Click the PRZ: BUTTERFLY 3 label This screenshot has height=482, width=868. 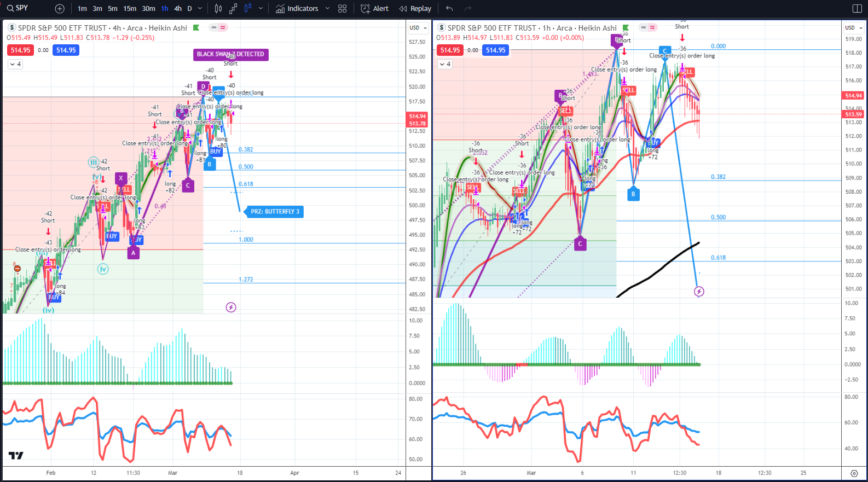[275, 212]
